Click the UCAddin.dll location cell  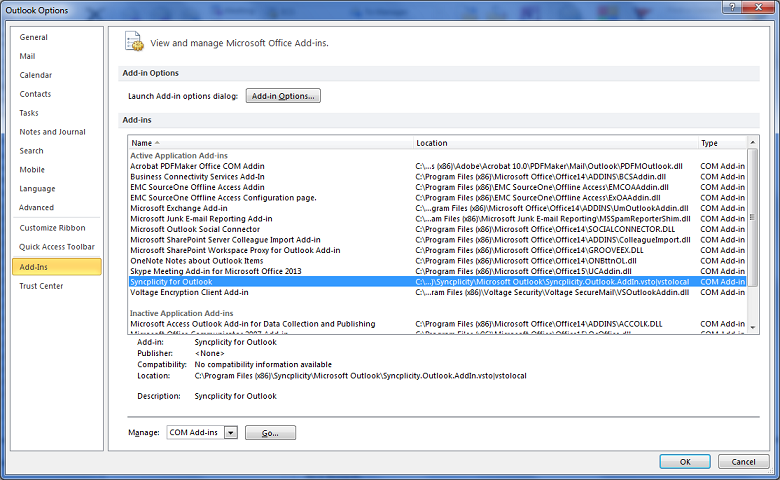(523, 271)
